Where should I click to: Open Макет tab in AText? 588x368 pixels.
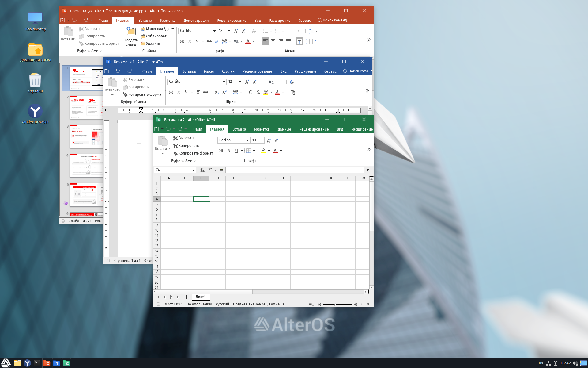point(209,71)
